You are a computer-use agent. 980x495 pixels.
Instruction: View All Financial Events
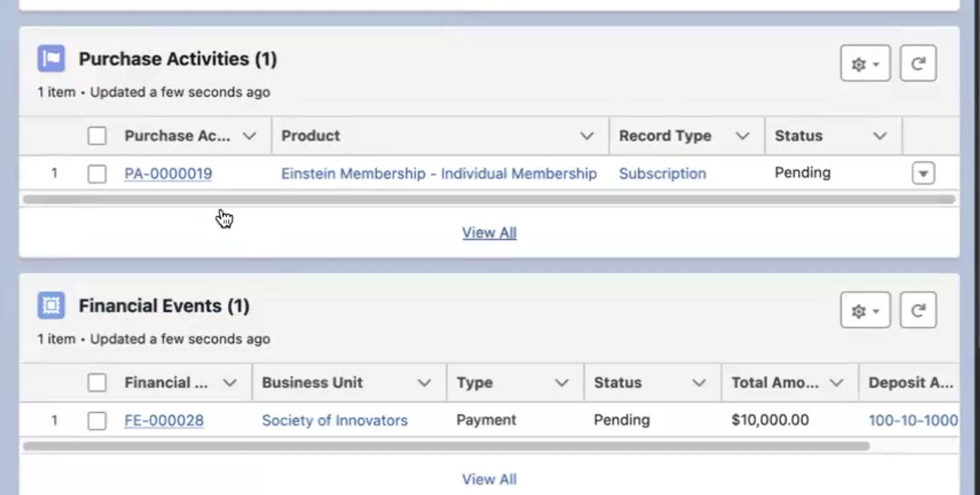[489, 479]
